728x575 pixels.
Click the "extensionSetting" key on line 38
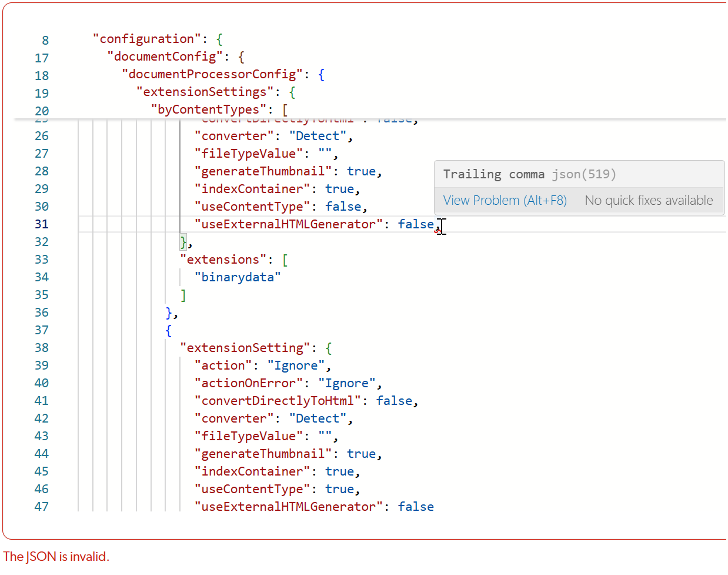pyautogui.click(x=245, y=348)
